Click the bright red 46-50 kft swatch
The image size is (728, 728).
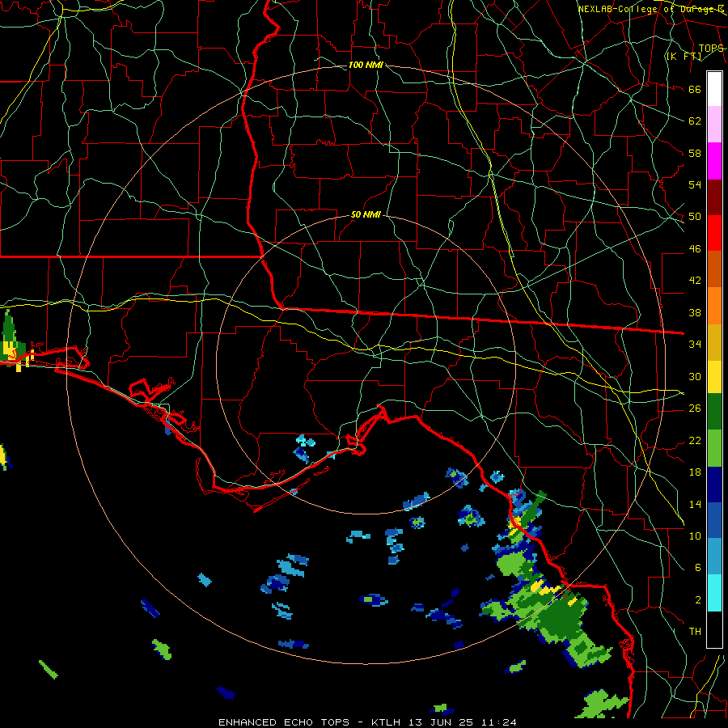click(714, 233)
